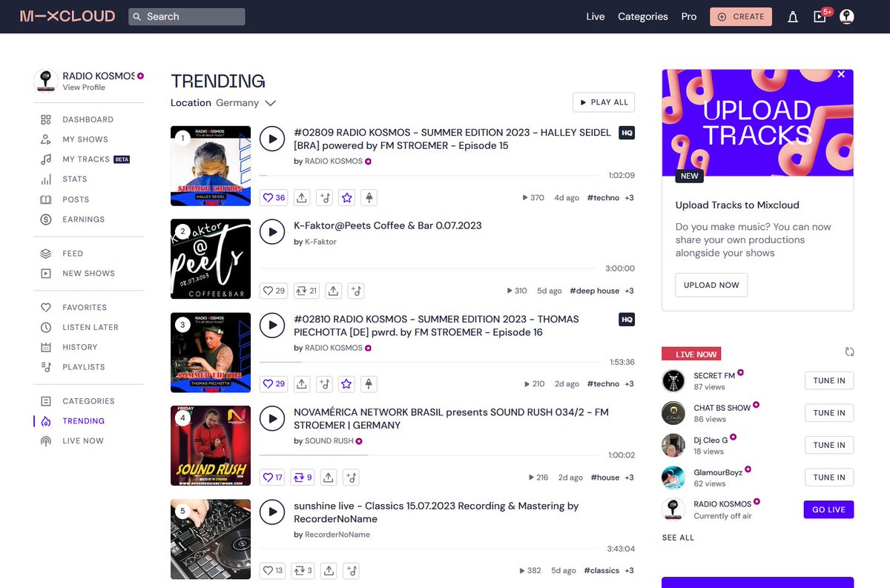Play the #02810 Thomas Piechotta show
The width and height of the screenshot is (890, 588).
[x=272, y=326]
